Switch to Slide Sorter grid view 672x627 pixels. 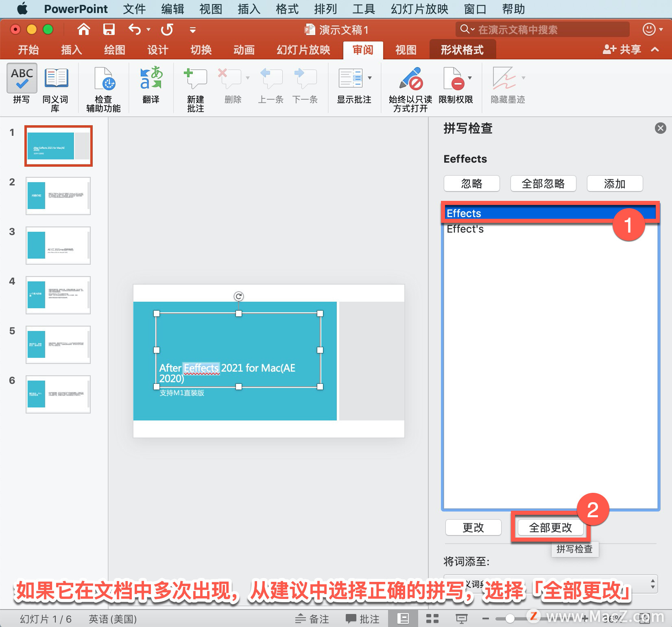click(x=432, y=618)
